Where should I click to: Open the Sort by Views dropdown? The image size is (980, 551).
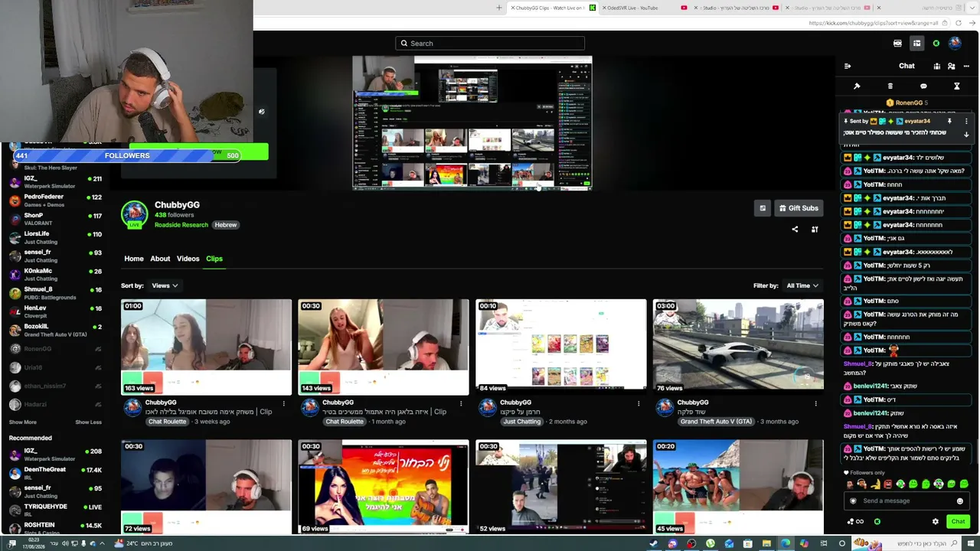[165, 285]
